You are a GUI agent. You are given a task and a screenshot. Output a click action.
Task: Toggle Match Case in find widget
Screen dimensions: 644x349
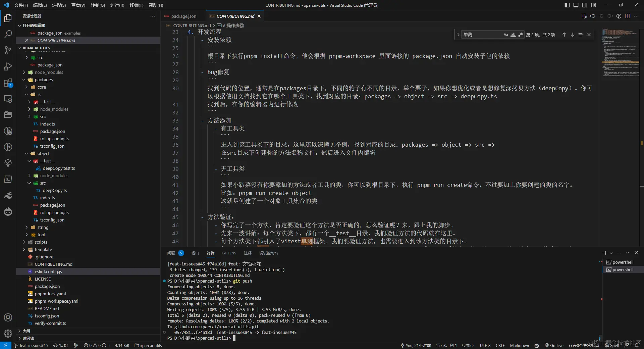[x=506, y=35]
